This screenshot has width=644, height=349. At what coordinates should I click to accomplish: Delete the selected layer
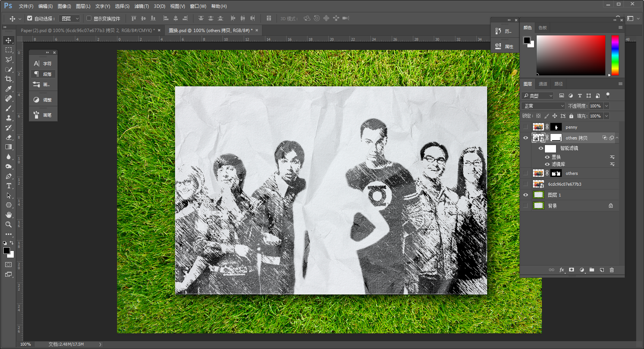click(x=612, y=270)
